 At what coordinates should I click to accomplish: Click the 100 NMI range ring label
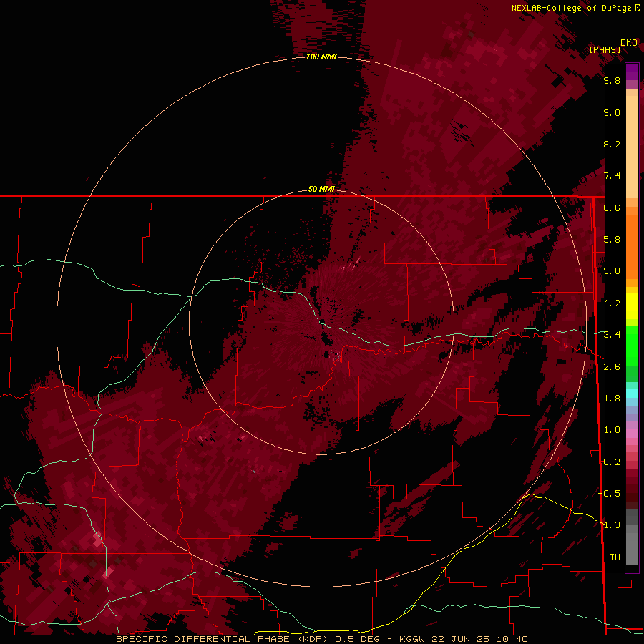(x=321, y=57)
